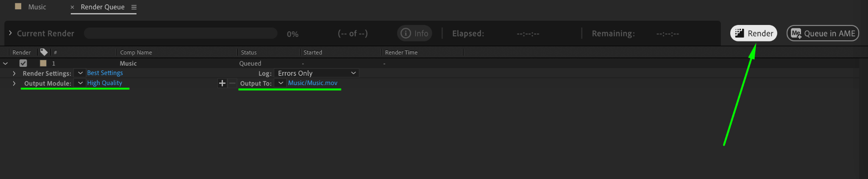Open the Output Module template dropdown
868x179 pixels.
point(80,83)
